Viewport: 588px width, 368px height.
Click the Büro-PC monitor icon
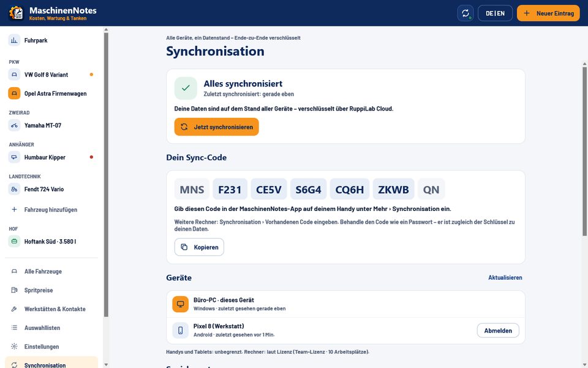point(180,304)
